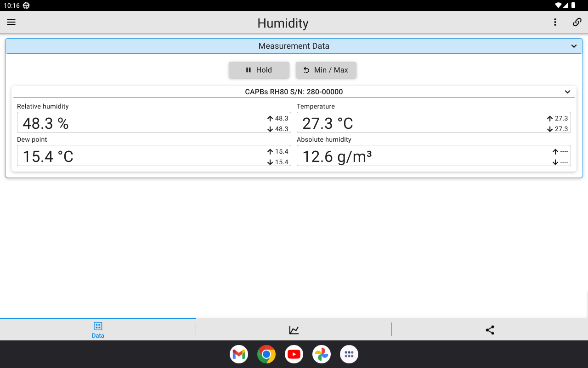Click the Relative humidity label
This screenshot has width=588, height=368.
tap(43, 106)
